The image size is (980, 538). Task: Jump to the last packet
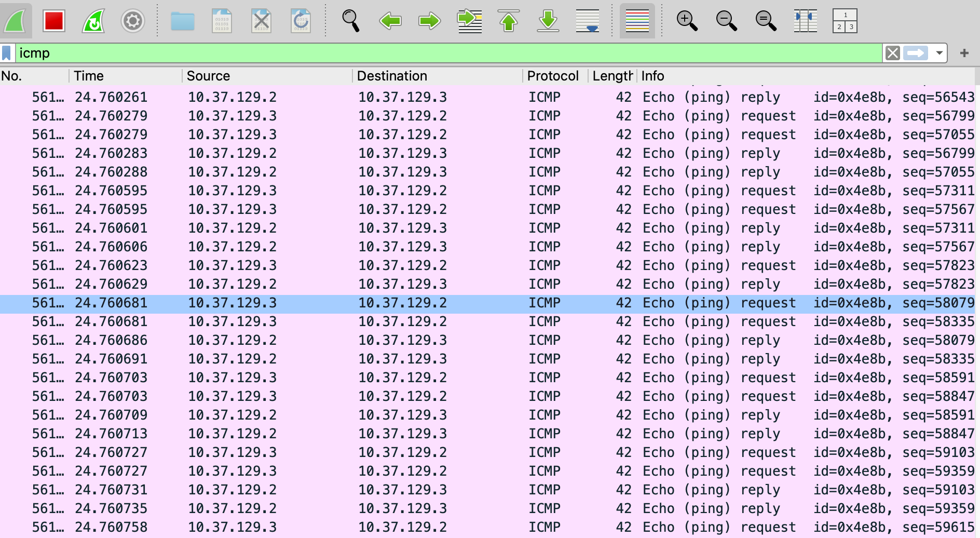[x=548, y=21]
